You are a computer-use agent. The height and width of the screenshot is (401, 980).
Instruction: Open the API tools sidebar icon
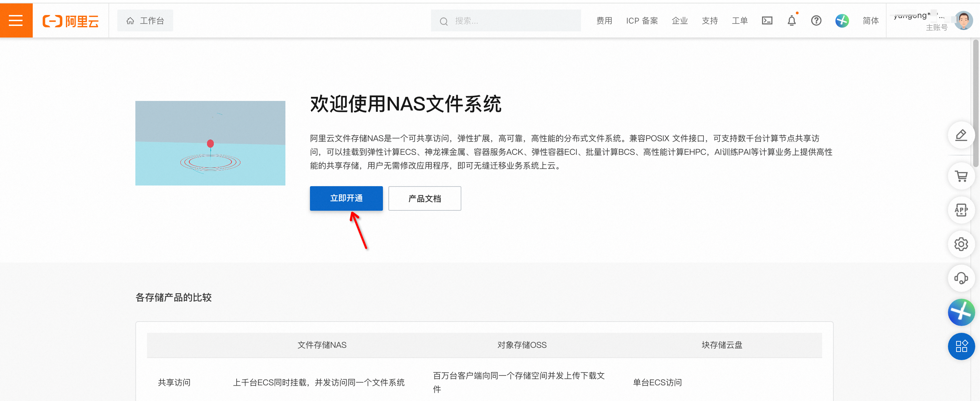pyautogui.click(x=961, y=210)
